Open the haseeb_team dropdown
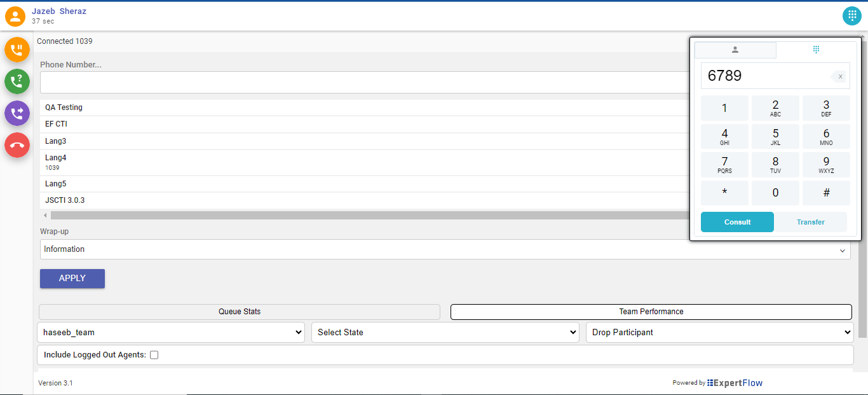This screenshot has width=868, height=395. (x=171, y=332)
